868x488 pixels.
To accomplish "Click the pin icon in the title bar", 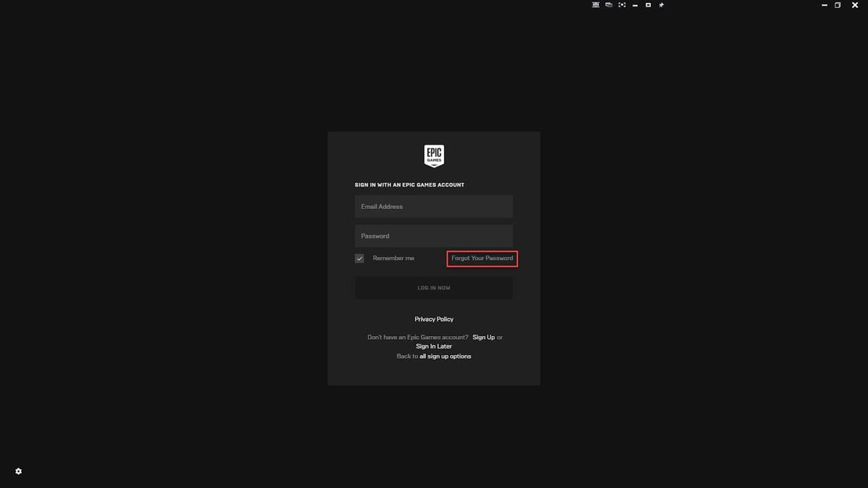I will 660,4.
